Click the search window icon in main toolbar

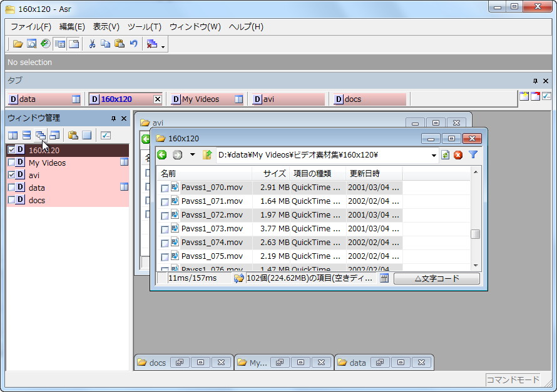pos(32,44)
